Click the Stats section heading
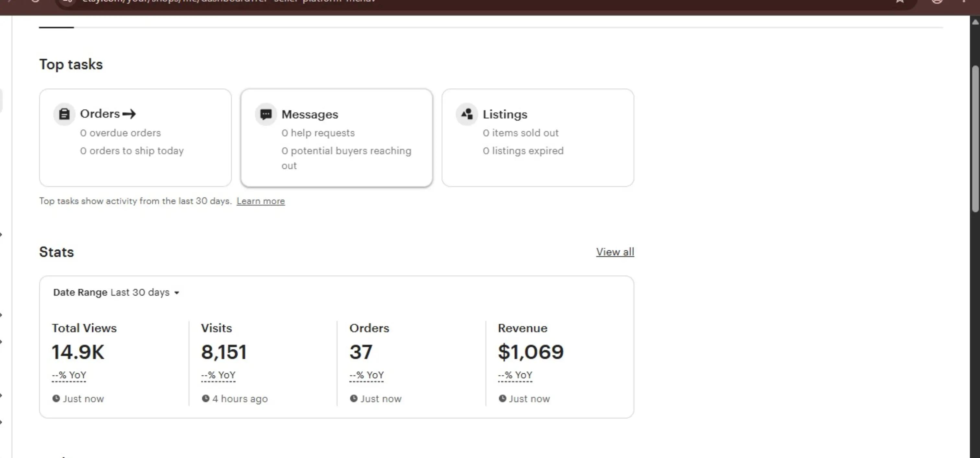Image resolution: width=980 pixels, height=458 pixels. point(56,252)
